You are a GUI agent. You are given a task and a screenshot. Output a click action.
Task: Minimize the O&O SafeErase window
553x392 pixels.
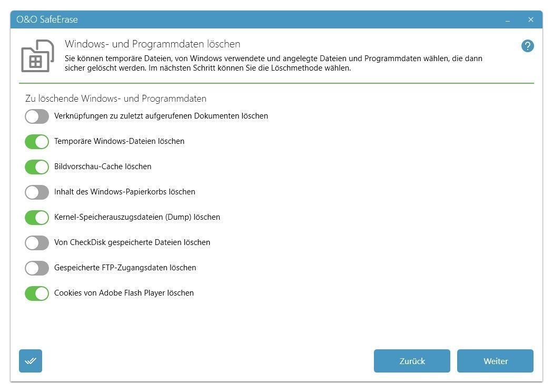[x=508, y=20]
